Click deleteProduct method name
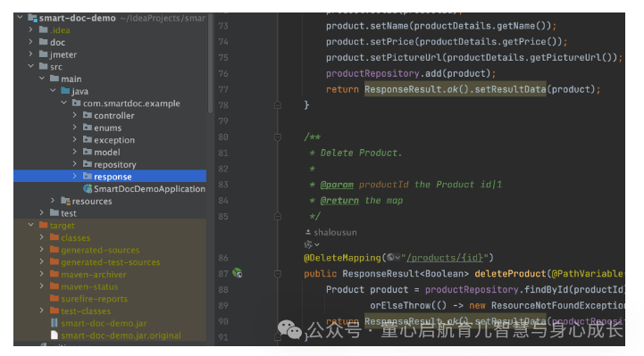The width and height of the screenshot is (644, 356). pyautogui.click(x=510, y=274)
